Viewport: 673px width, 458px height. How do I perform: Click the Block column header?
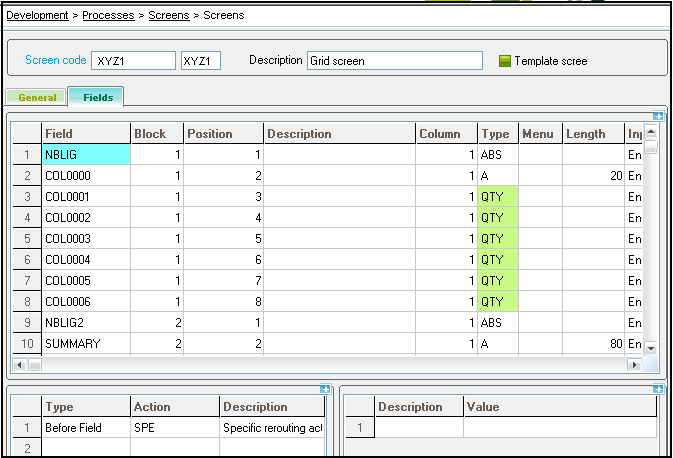(157, 133)
